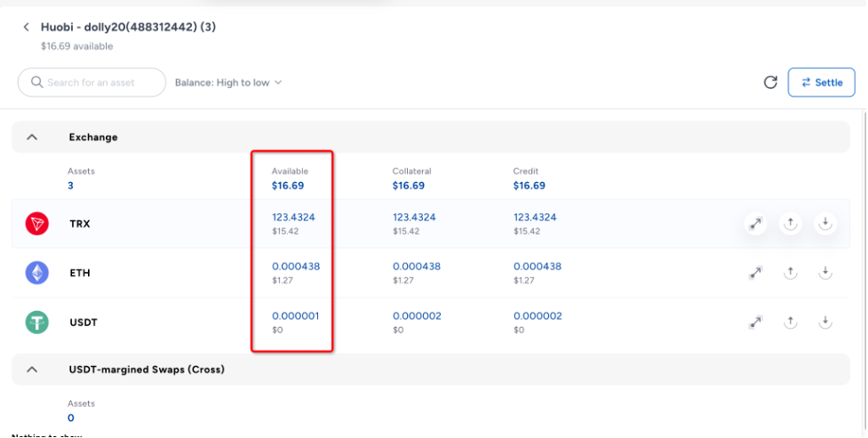This screenshot has height=438, width=868.
Task: Click the Ethereum coin logo
Action: (36, 273)
